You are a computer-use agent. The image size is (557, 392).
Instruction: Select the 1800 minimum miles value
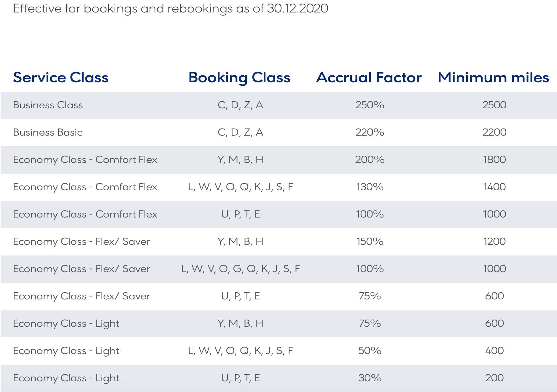point(494,160)
